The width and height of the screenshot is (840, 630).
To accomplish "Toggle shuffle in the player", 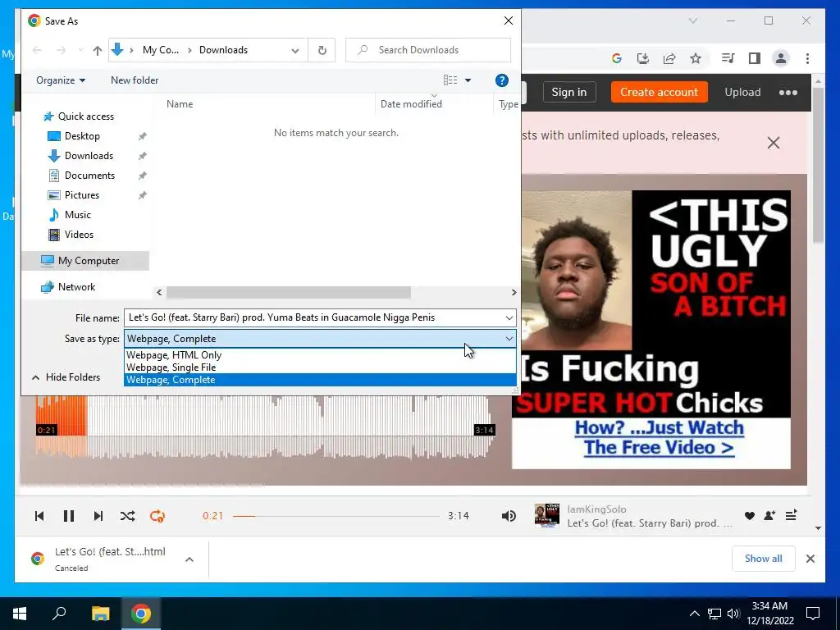I will pos(127,516).
